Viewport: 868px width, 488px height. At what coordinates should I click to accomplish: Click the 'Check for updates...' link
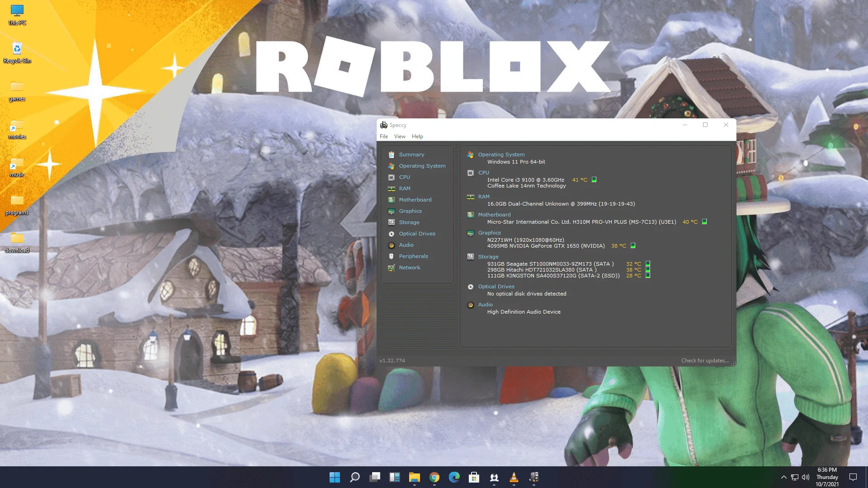(705, 361)
